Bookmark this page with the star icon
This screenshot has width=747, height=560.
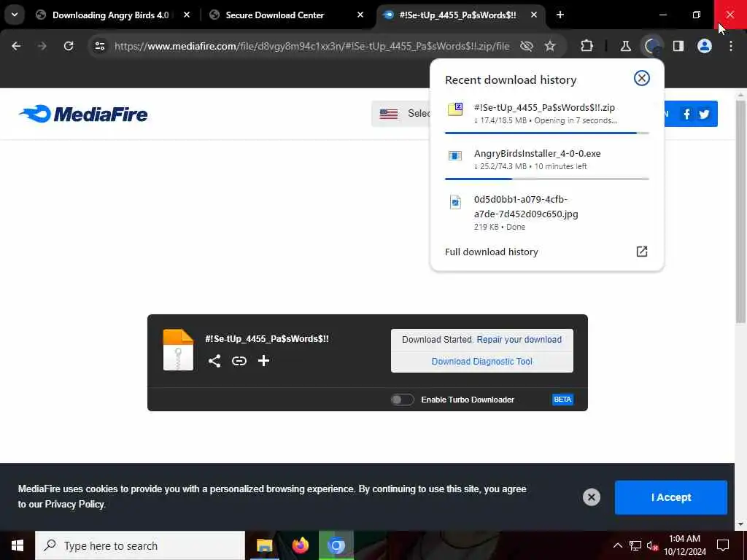coord(550,46)
